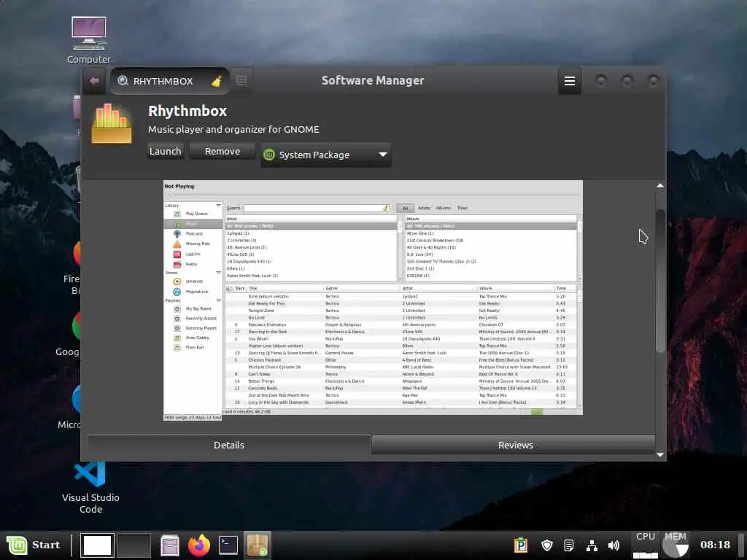Viewport: 747px width, 560px height.
Task: Switch to the first workspace
Action: 97,545
